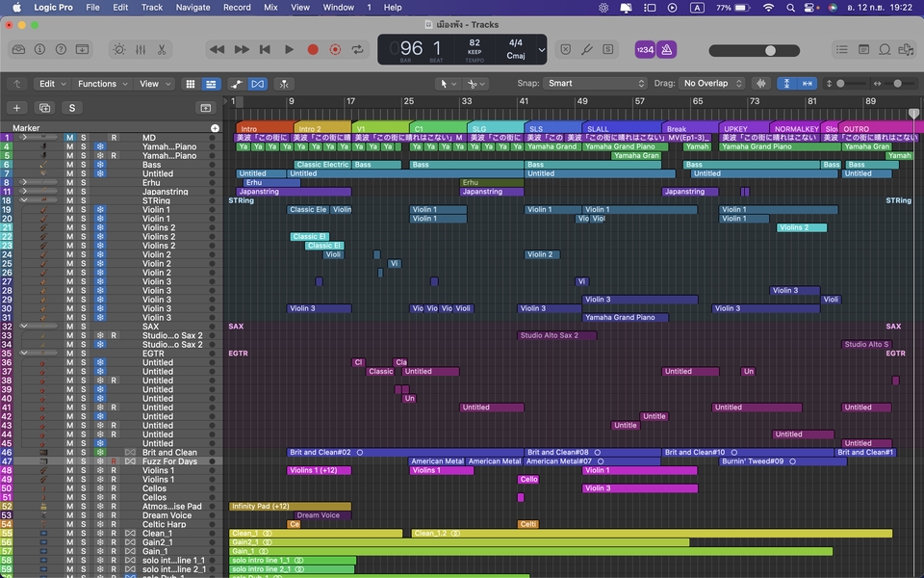Toggle freeze snowflake on Yamah...Piano track
This screenshot has width=924, height=578.
[100, 146]
